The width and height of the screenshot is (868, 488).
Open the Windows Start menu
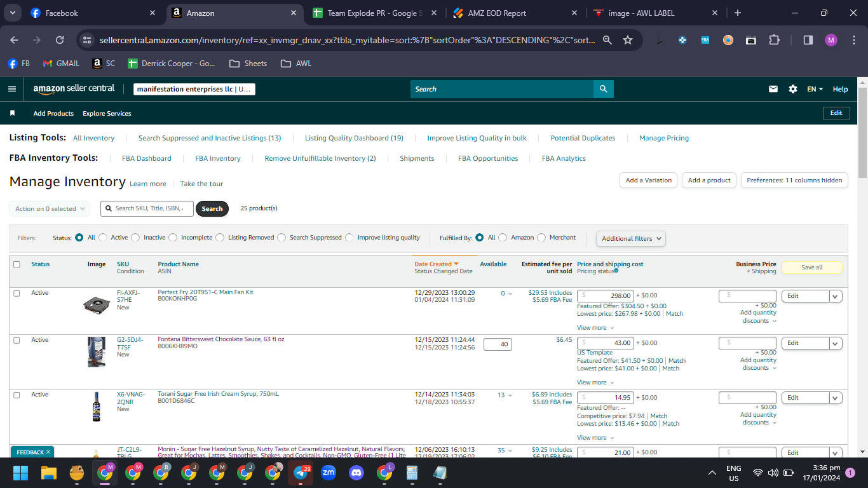(x=21, y=473)
